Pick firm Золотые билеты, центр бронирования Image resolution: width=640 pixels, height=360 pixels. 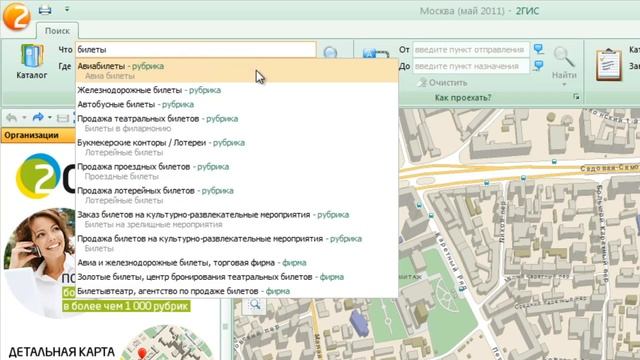coord(237,277)
